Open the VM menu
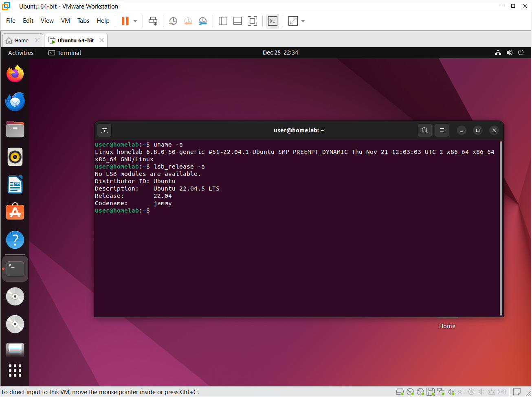 [x=65, y=21]
